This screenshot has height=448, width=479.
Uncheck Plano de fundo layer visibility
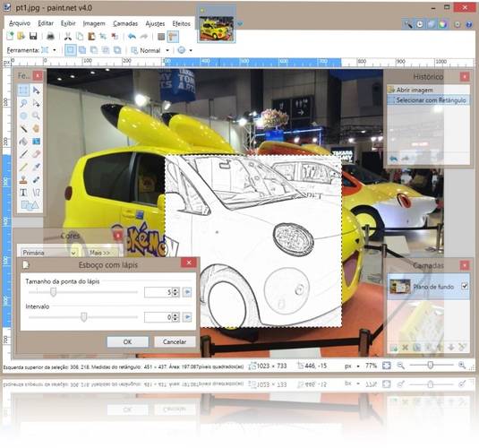[x=465, y=286]
